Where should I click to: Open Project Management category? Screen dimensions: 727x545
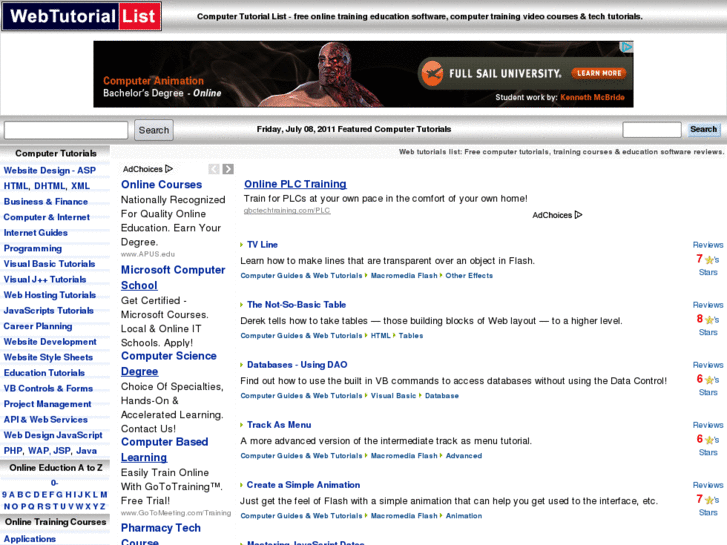point(47,404)
